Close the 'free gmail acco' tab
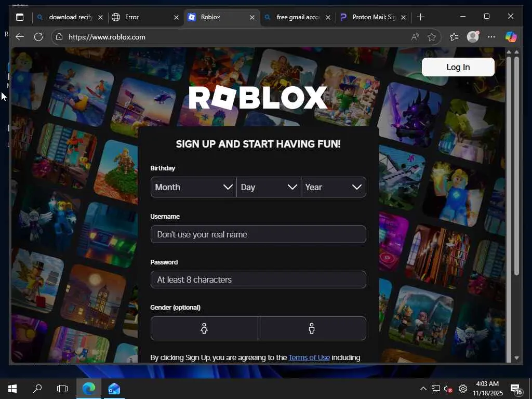532x399 pixels. tap(328, 17)
